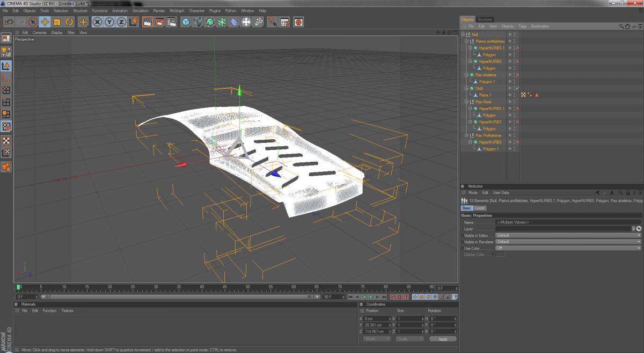644x353 pixels.
Task: Toggle Y axis lock
Action: pos(109,22)
